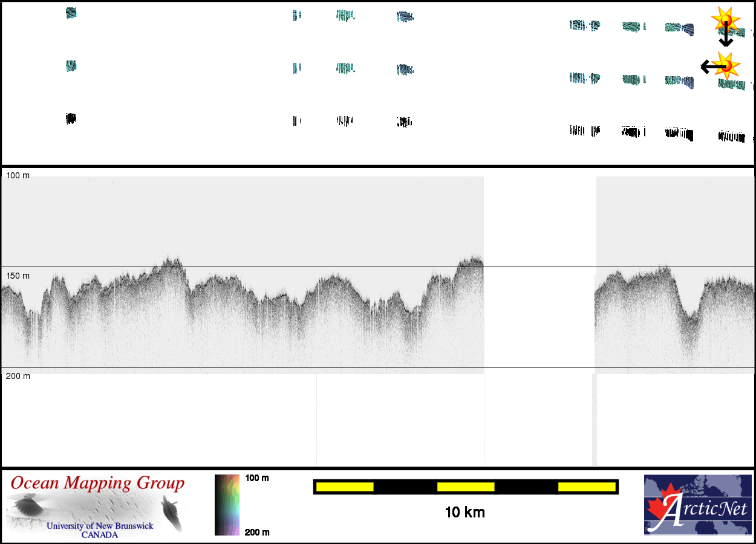Open the University of New Brunswick text link
The height and width of the screenshot is (544, 756).
tap(100, 526)
